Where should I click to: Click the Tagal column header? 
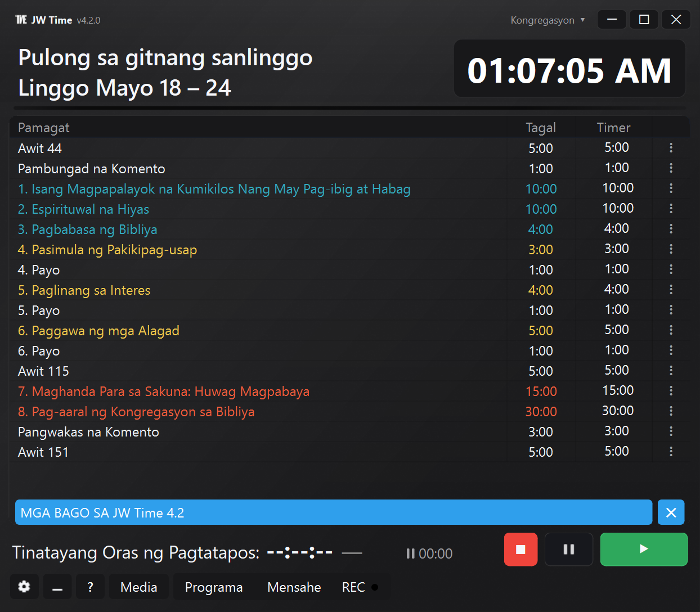pyautogui.click(x=541, y=128)
